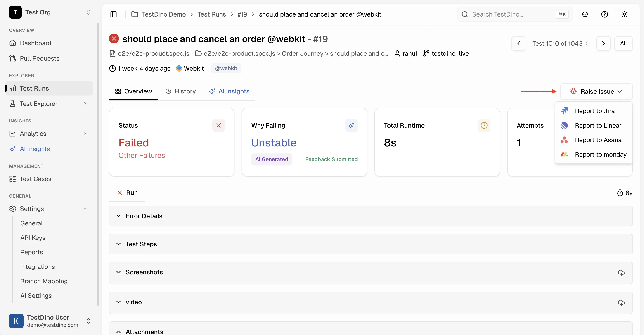Image resolution: width=644 pixels, height=335 pixels.
Task: Open the Dashboard from the sidebar
Action: [35, 43]
